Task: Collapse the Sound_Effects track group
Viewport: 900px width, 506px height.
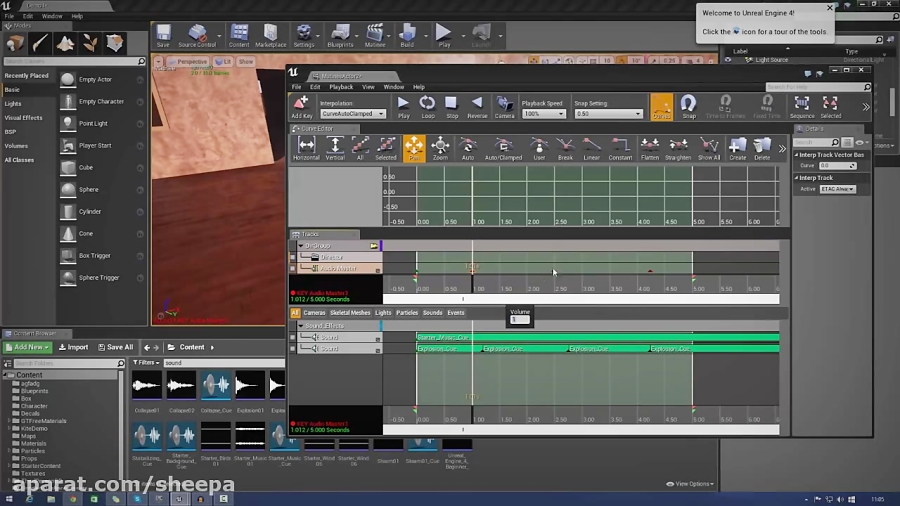Action: coord(300,326)
